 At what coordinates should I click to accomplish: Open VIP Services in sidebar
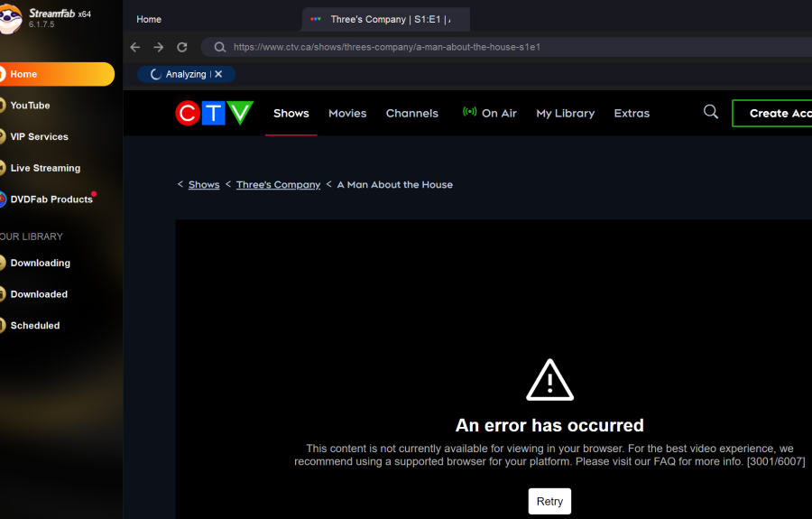click(x=39, y=136)
